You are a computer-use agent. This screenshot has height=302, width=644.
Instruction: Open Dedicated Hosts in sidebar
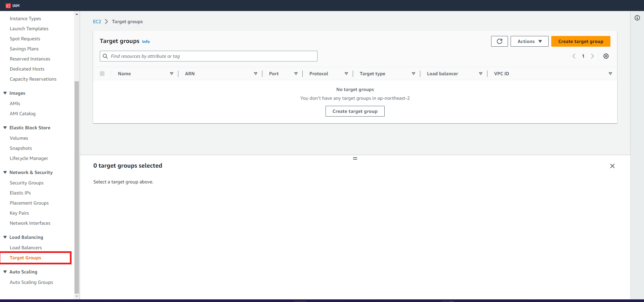point(27,69)
